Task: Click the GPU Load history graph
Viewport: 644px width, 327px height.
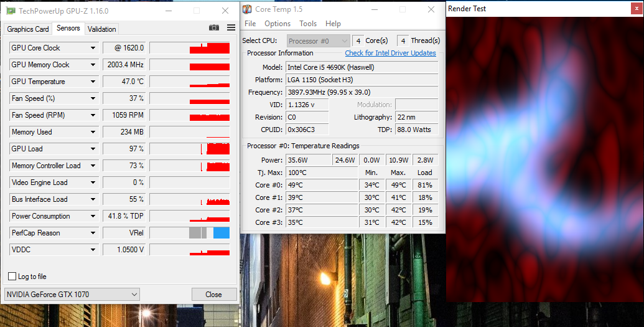Action: coord(190,149)
